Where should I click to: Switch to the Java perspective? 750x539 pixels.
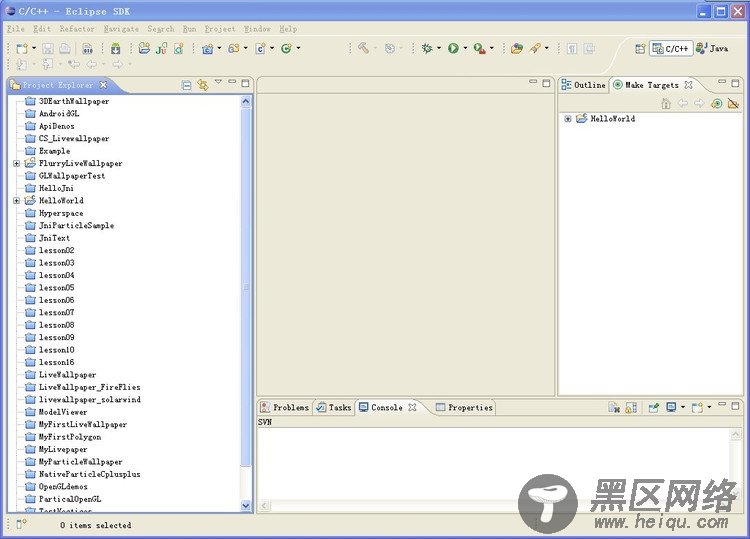pyautogui.click(x=712, y=48)
